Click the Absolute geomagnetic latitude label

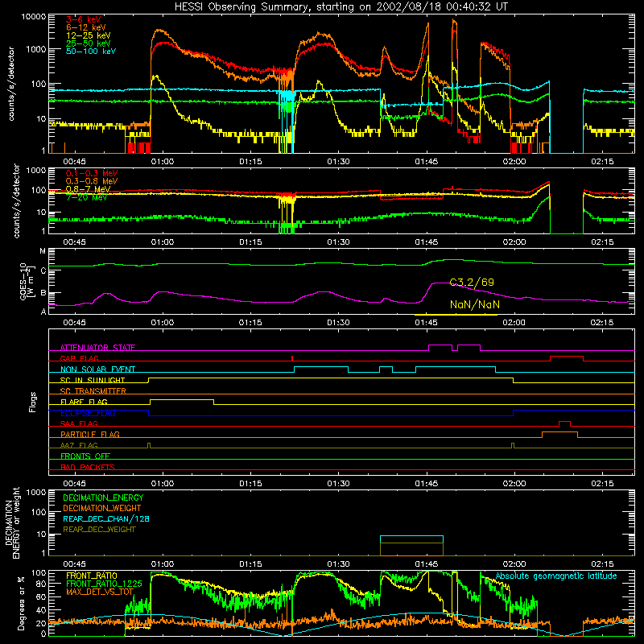pos(556,576)
